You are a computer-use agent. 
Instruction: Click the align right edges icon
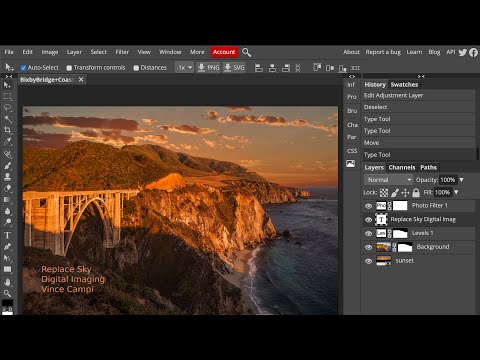pos(286,68)
